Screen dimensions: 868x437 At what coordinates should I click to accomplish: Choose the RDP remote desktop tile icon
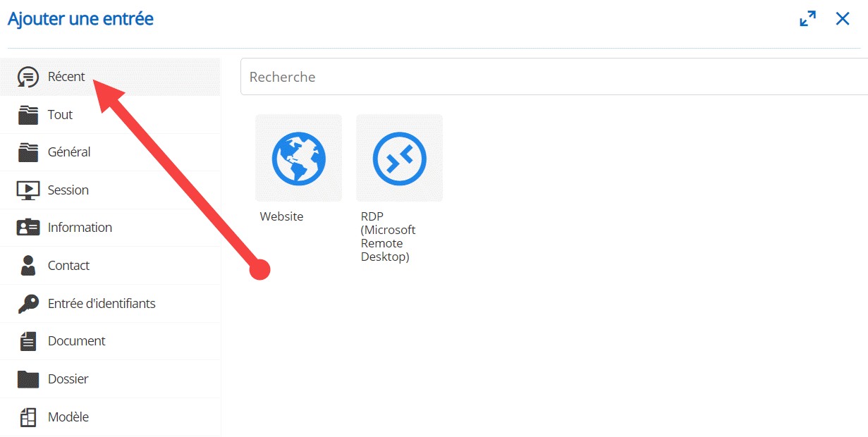coord(399,159)
